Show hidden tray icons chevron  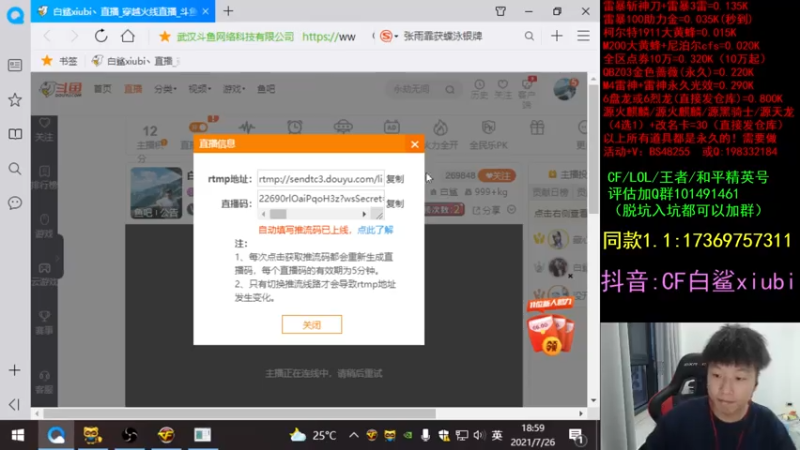354,435
